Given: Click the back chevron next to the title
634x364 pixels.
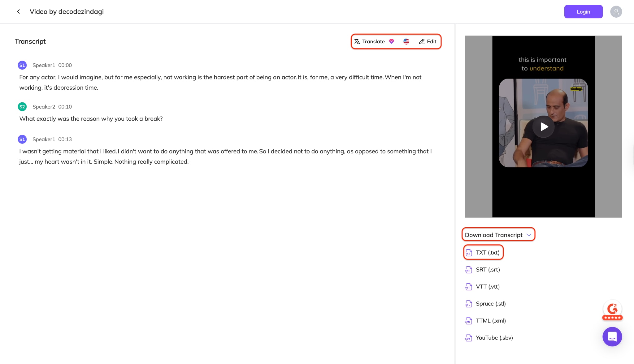Looking at the screenshot, I should 19,11.
